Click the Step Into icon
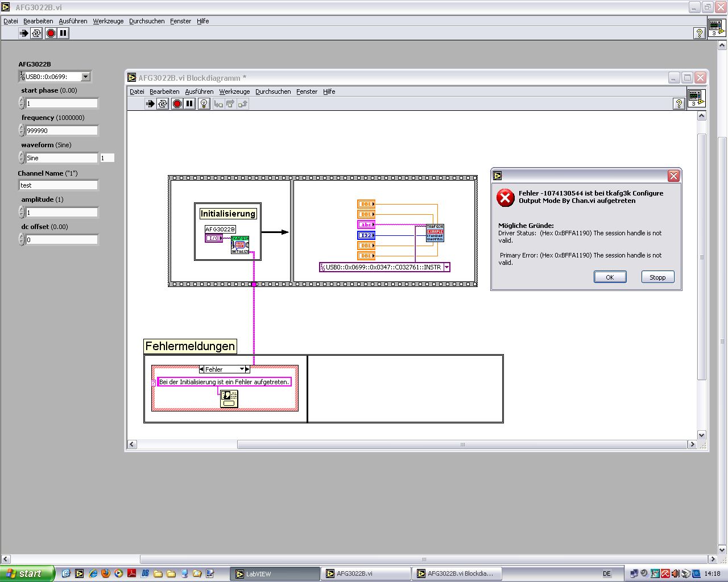The height and width of the screenshot is (582, 728). point(218,103)
